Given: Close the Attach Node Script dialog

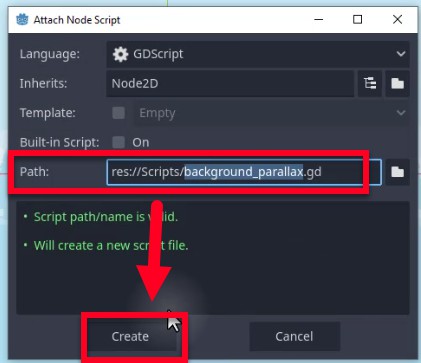Looking at the screenshot, I should point(397,20).
